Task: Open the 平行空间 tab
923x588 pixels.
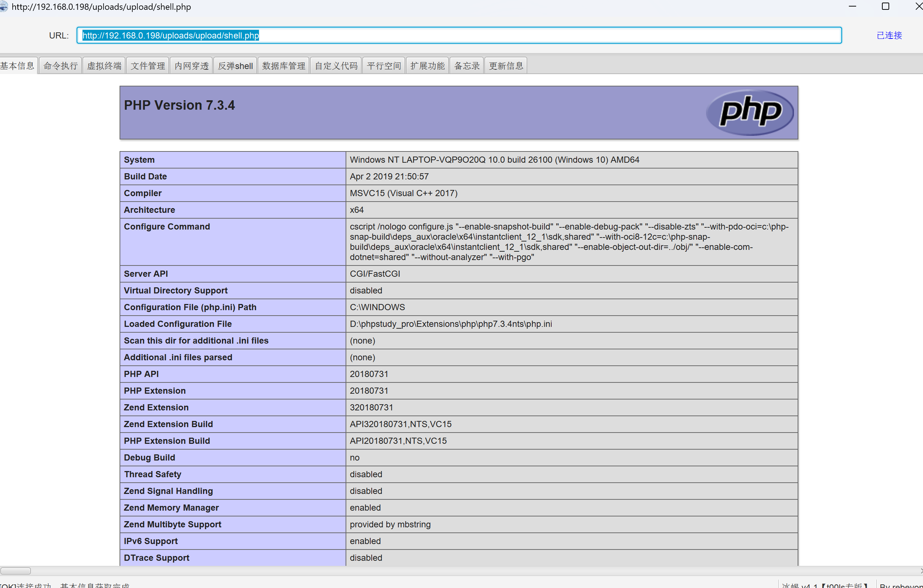Action: (384, 65)
